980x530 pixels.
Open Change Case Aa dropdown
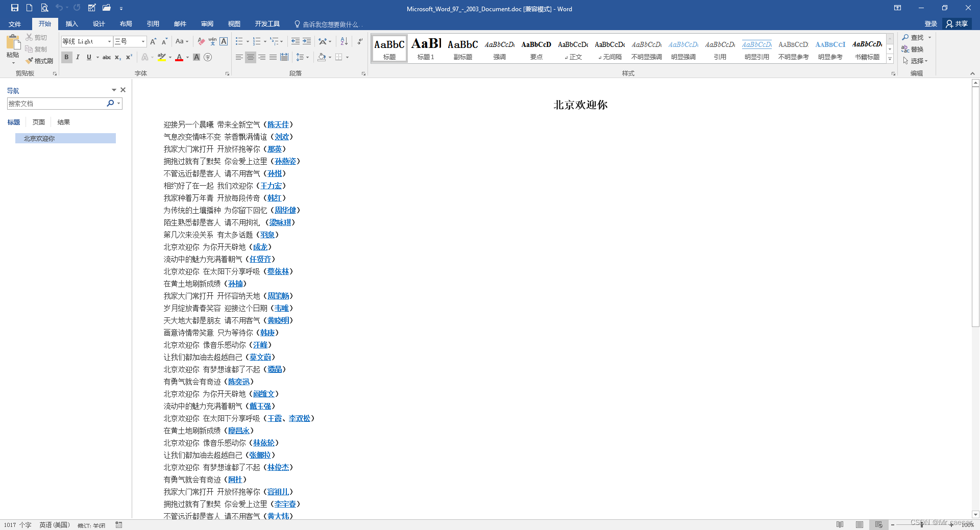tap(182, 41)
